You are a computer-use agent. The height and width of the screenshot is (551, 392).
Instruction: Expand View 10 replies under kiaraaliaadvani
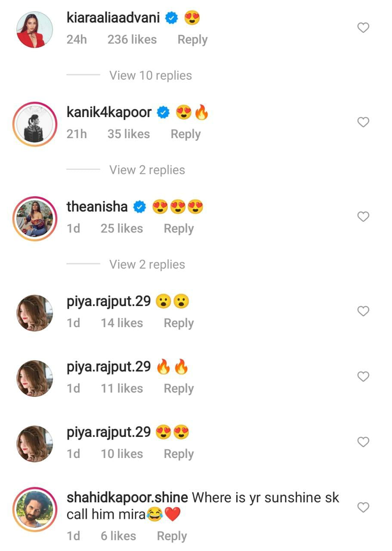[150, 75]
